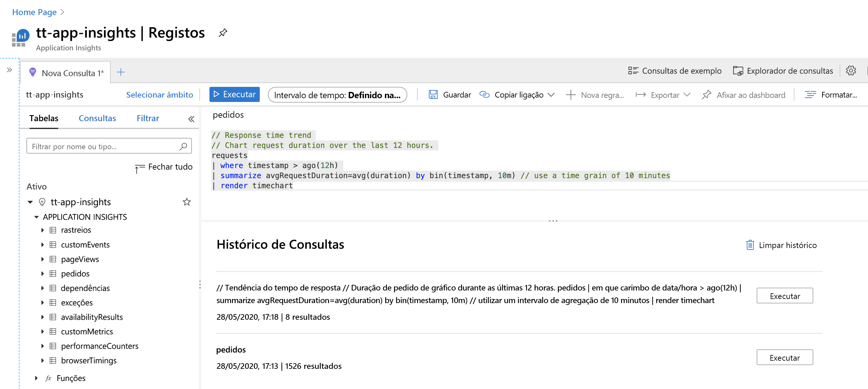Click the tt-app-insights lightbulb tree icon

(x=42, y=202)
